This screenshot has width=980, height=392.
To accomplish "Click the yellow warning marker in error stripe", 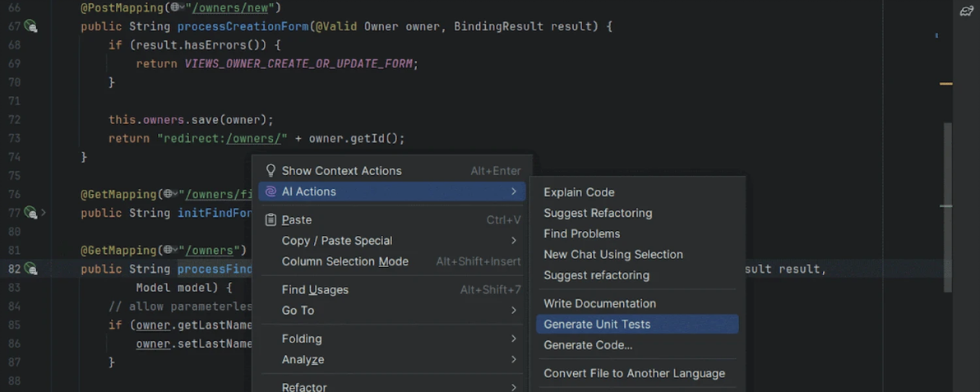I will (945, 84).
